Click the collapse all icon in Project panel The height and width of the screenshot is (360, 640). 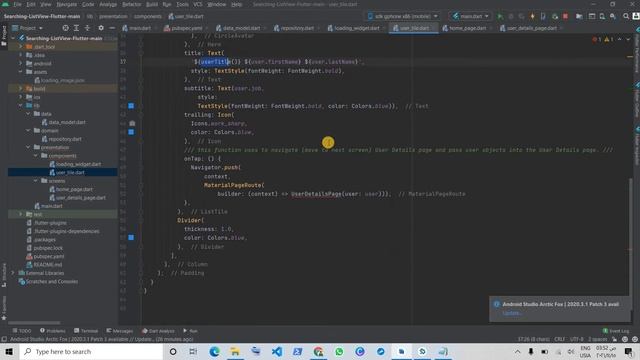87,28
